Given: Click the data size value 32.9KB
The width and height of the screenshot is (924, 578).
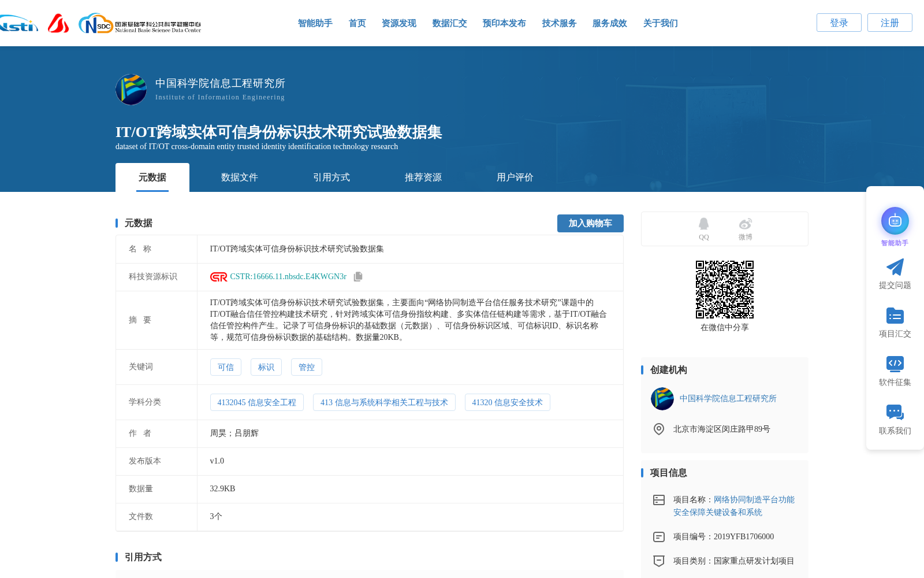Looking at the screenshot, I should tap(222, 489).
